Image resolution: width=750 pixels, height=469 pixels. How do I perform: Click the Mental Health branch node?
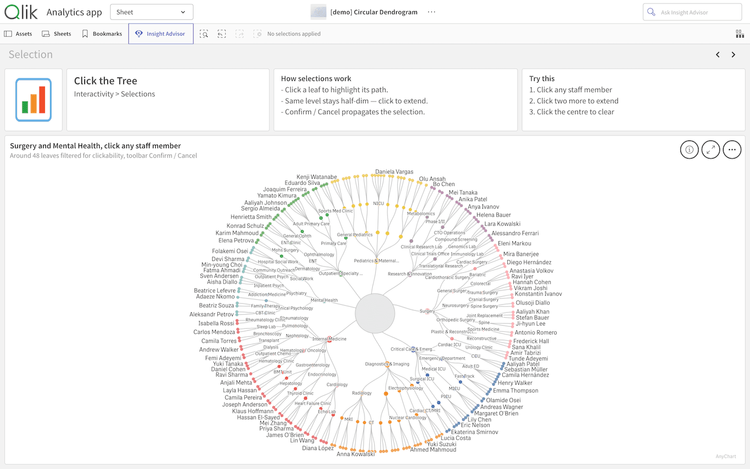324,300
